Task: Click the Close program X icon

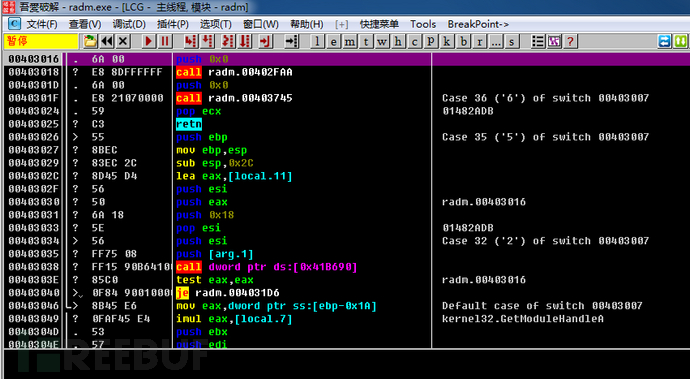Action: pos(123,41)
